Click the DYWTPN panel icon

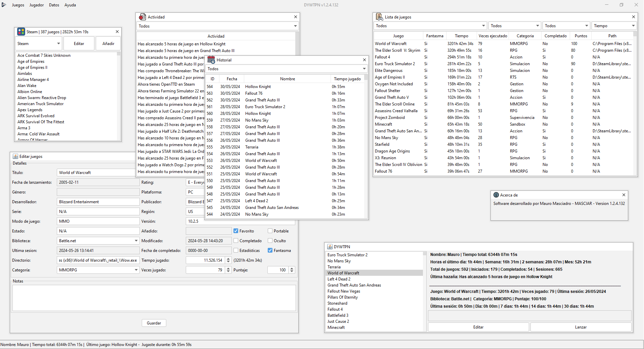[x=330, y=247]
